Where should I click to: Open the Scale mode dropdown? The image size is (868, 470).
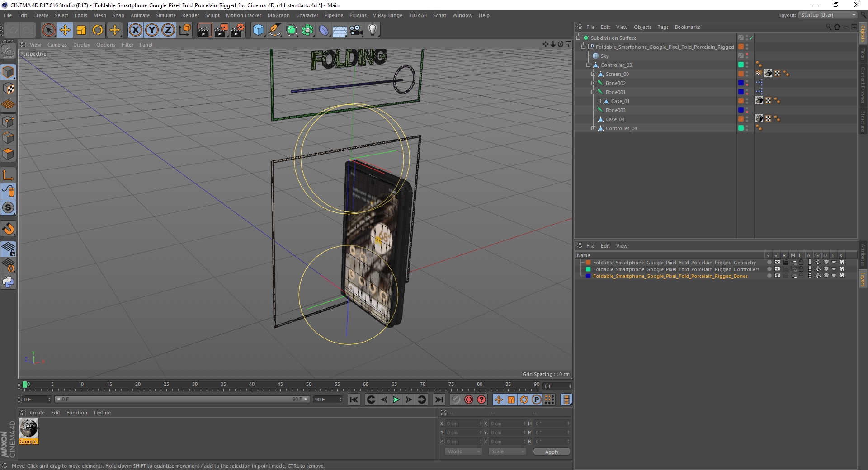(x=507, y=451)
